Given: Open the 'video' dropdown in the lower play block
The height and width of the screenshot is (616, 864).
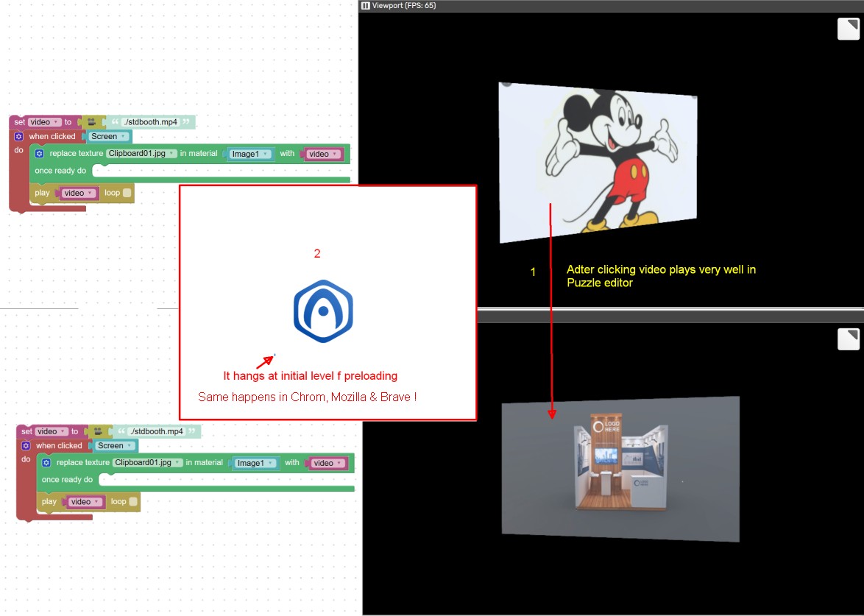Looking at the screenshot, I should [x=85, y=502].
